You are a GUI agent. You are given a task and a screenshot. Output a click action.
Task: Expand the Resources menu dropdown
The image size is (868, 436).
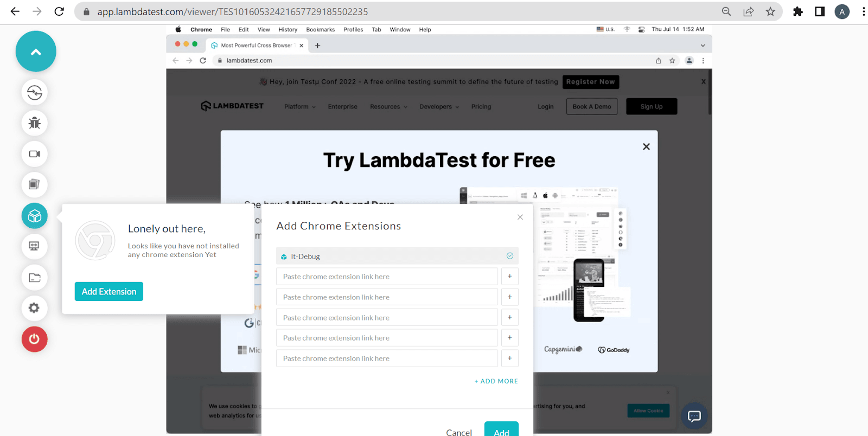coord(388,107)
